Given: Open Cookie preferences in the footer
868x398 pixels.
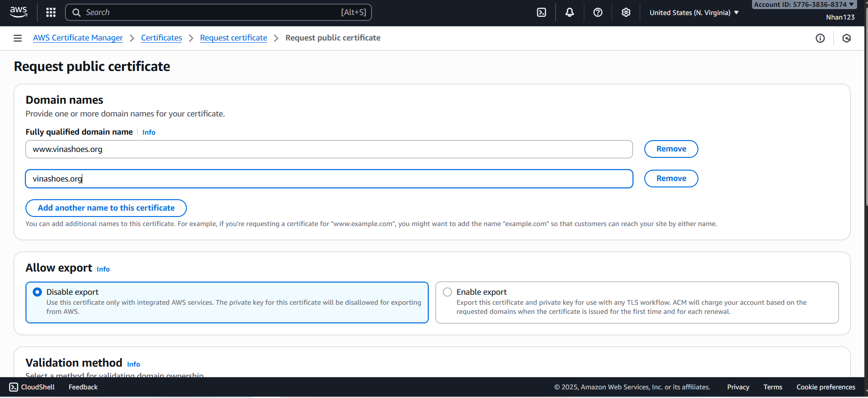Looking at the screenshot, I should coord(826,387).
